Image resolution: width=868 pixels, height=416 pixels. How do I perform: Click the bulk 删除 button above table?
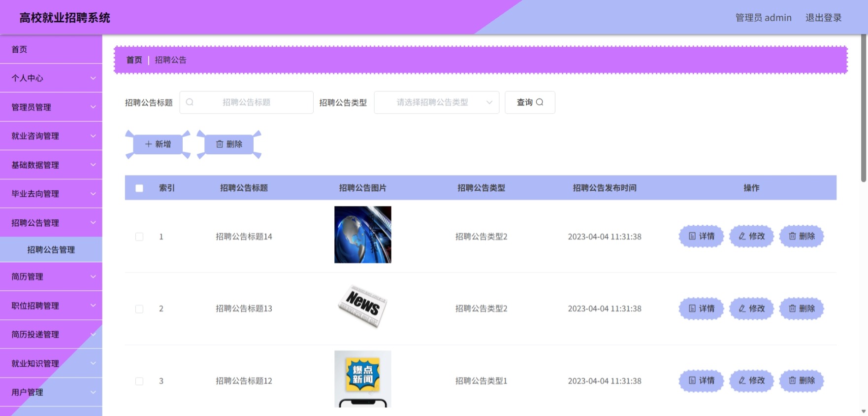[x=229, y=144]
